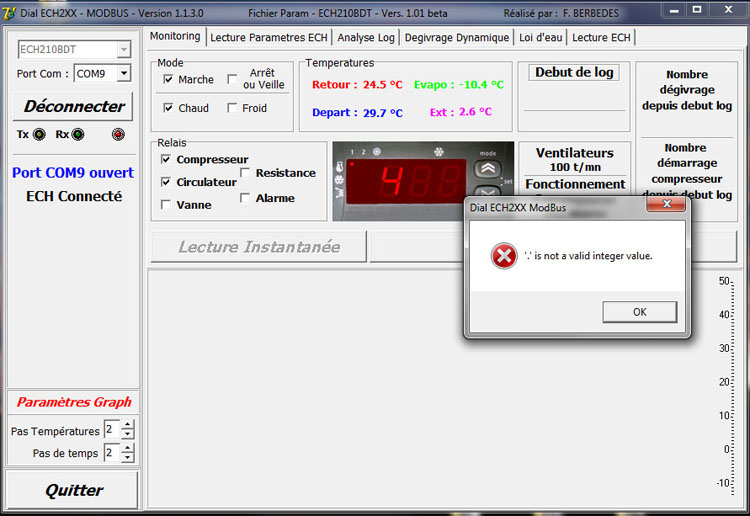Toggle the Marche mode checkbox

tap(168, 79)
